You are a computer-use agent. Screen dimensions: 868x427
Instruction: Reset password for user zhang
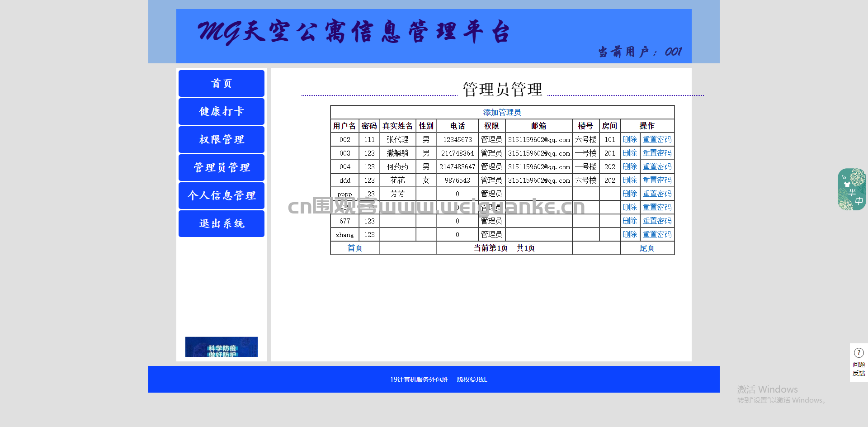pyautogui.click(x=657, y=234)
